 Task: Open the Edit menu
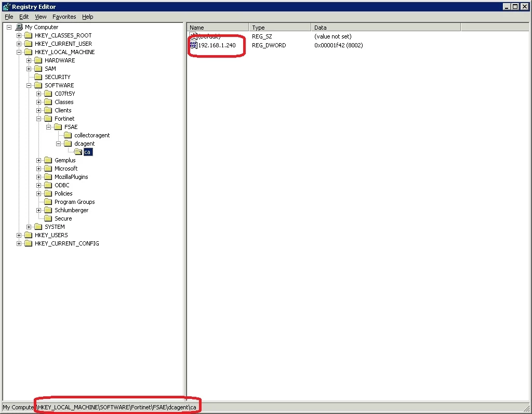pos(24,17)
